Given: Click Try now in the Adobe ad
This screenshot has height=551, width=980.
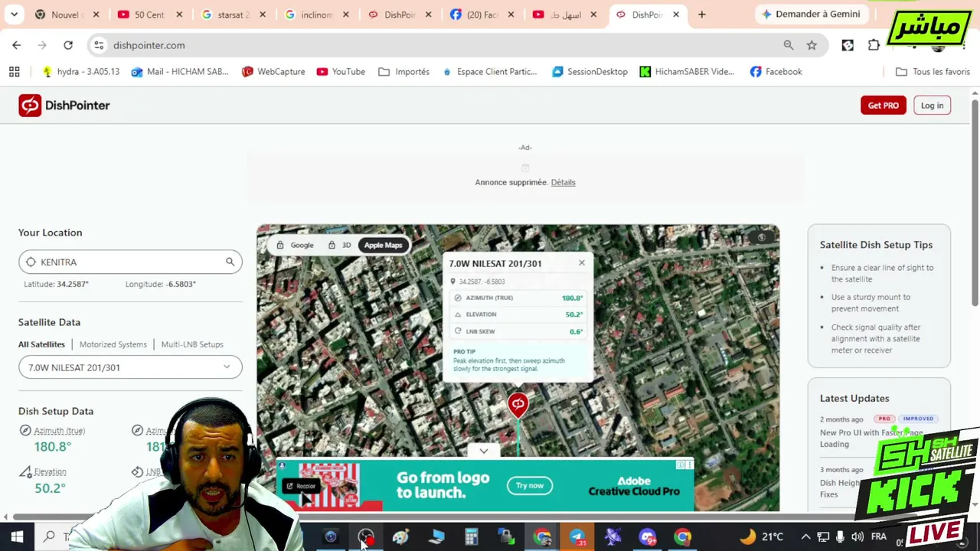Looking at the screenshot, I should click(529, 485).
